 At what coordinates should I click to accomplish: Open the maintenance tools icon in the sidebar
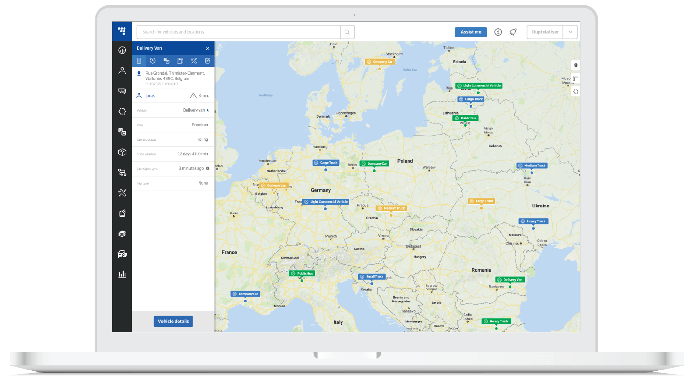coord(122,193)
